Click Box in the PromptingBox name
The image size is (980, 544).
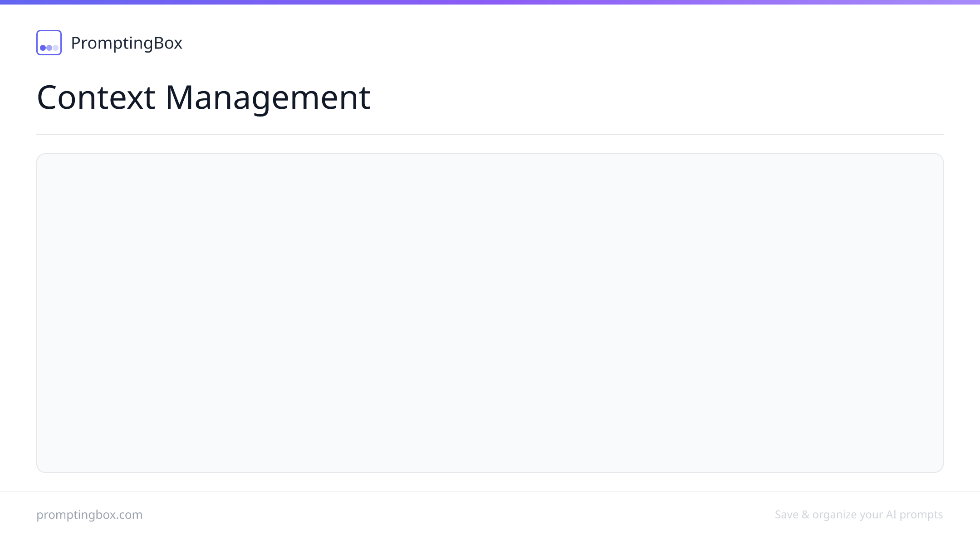pos(168,43)
